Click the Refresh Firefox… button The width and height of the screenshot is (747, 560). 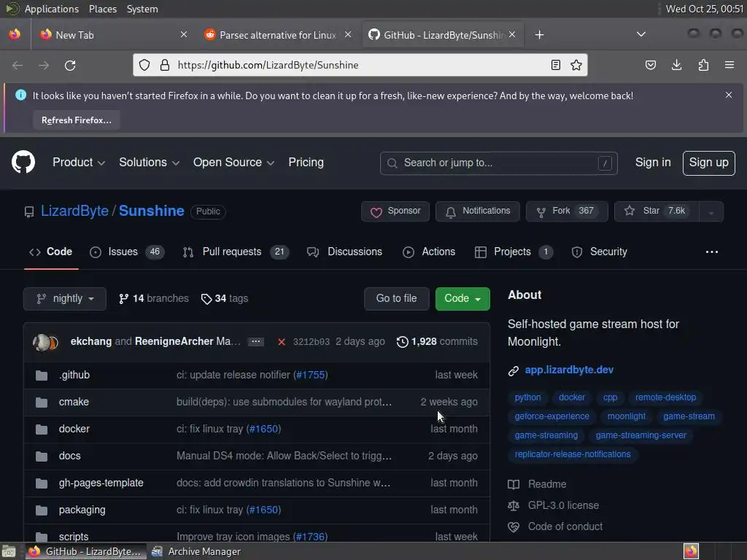click(76, 120)
